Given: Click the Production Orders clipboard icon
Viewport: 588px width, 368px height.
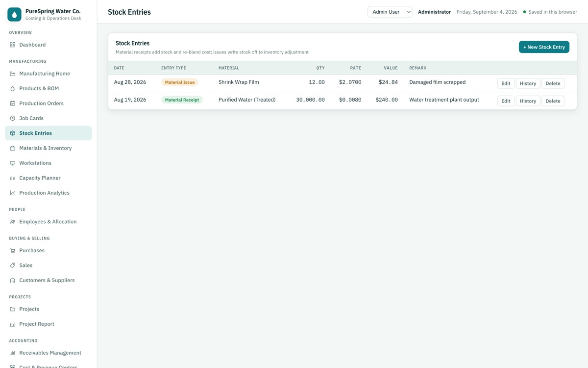Looking at the screenshot, I should (x=13, y=104).
